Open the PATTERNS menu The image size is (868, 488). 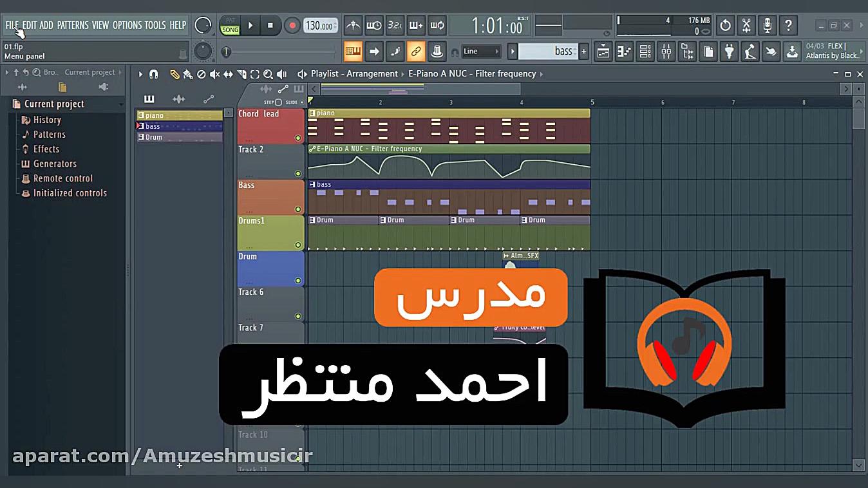73,25
